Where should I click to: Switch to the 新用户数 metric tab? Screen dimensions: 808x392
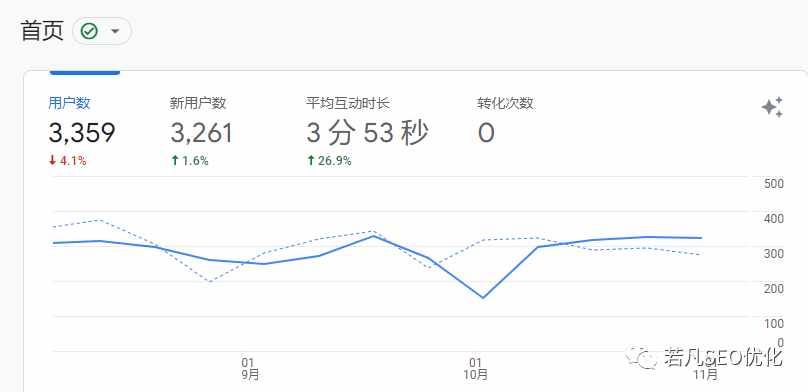point(198,104)
